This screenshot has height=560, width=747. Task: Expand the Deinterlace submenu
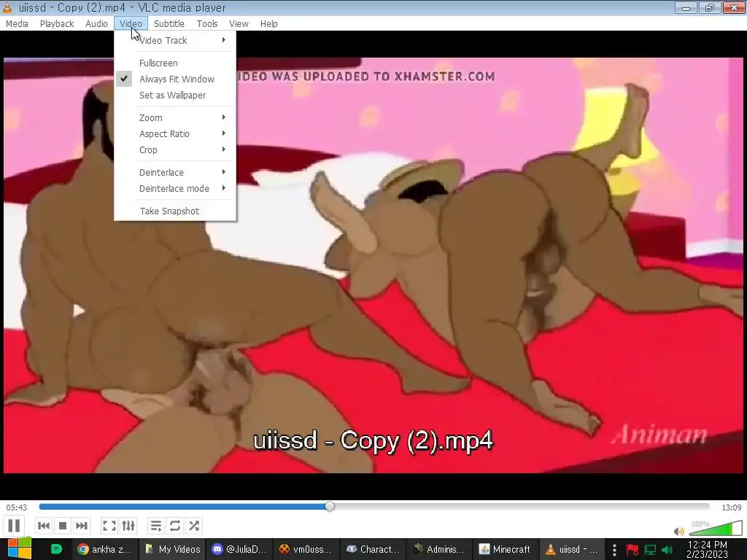click(x=175, y=172)
